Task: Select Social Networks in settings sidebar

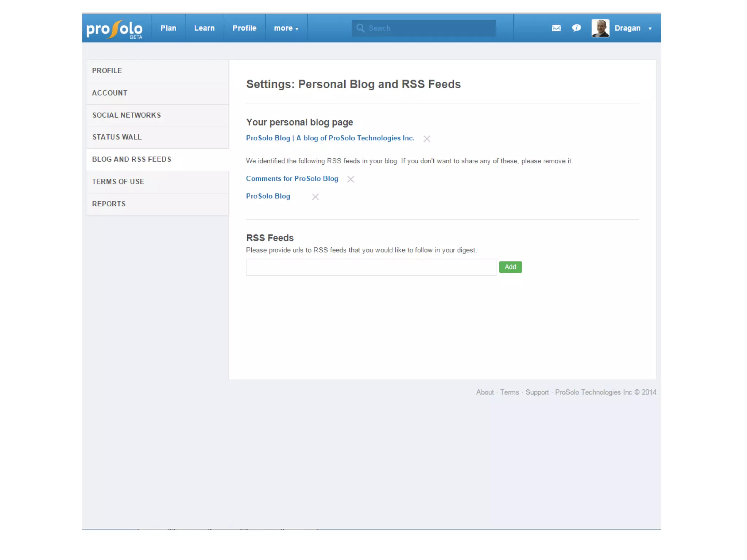Action: pyautogui.click(x=127, y=115)
